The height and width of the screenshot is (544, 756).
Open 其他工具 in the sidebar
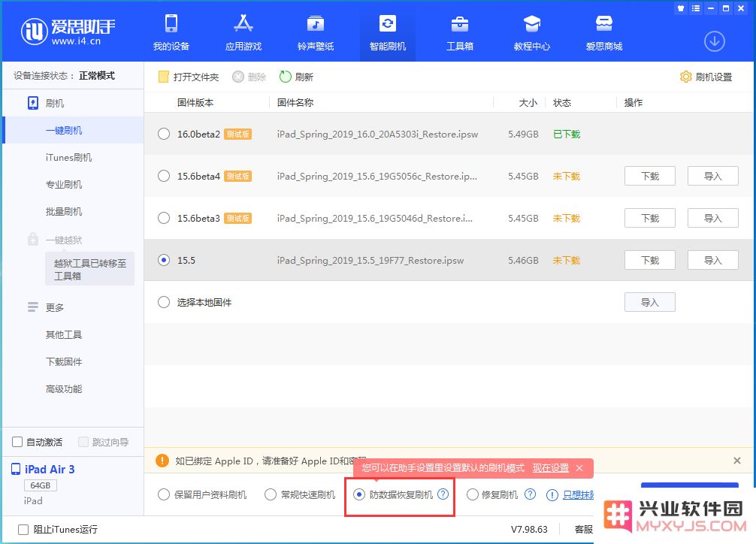[64, 334]
